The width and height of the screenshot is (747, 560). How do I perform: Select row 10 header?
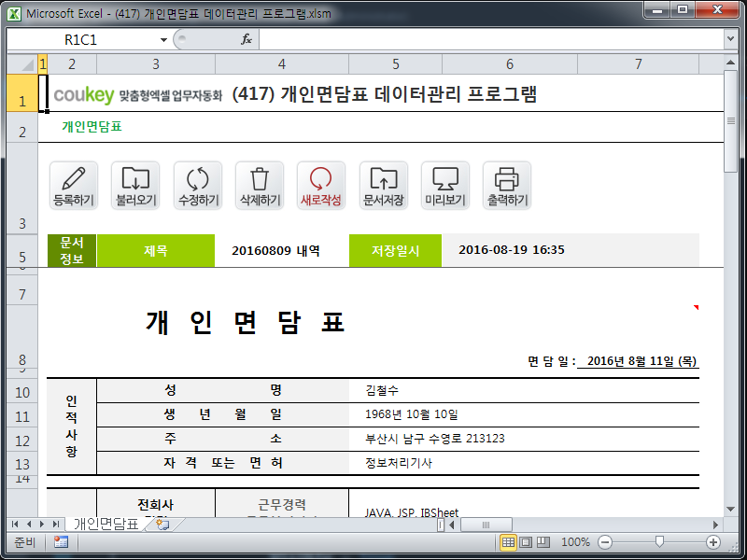22,391
